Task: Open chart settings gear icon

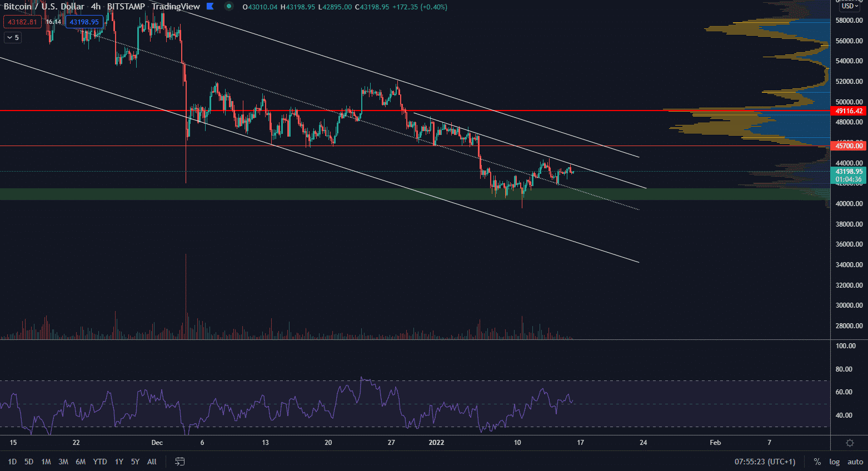Action: [849, 443]
